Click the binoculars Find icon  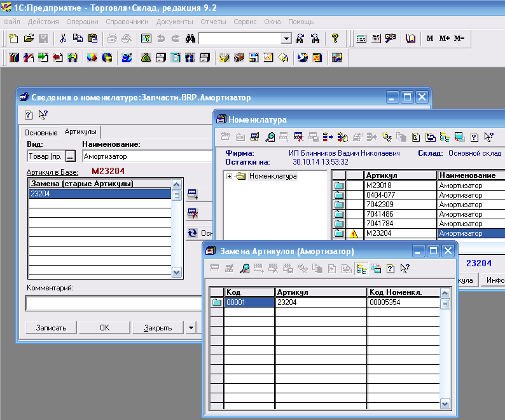tap(190, 39)
